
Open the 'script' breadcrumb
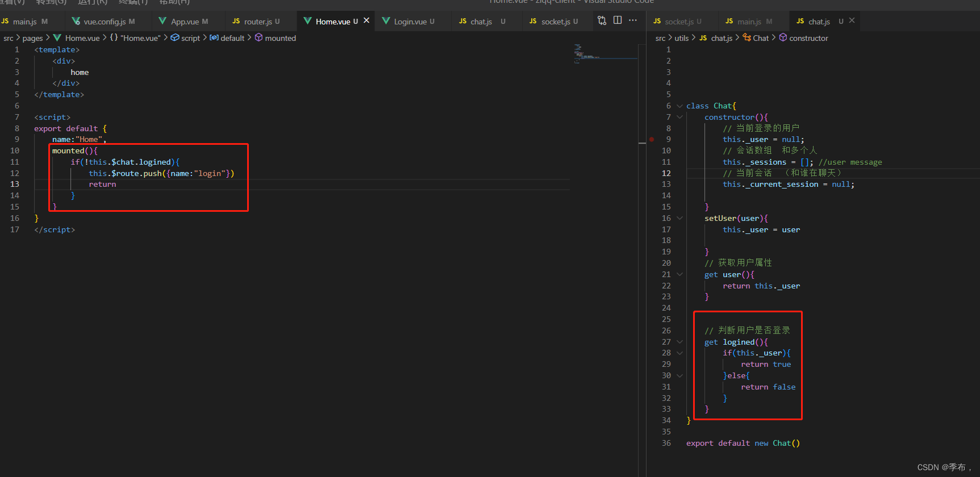tap(185, 38)
